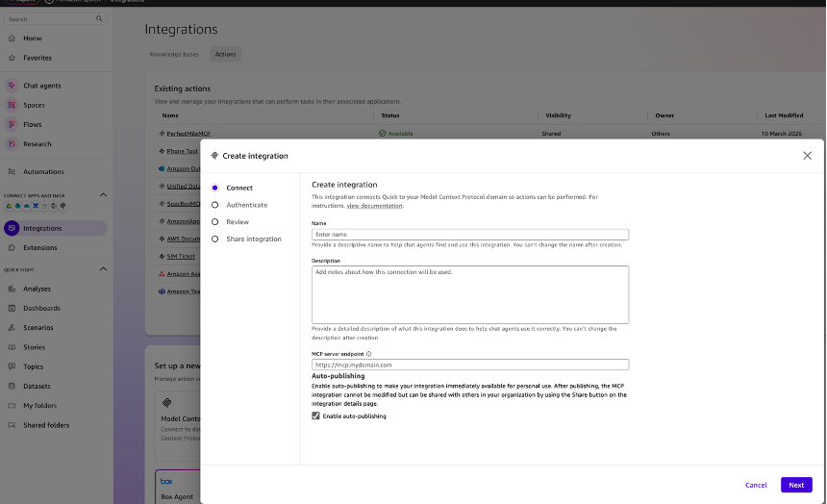Open Favorites in sidebar menu
This screenshot has height=504, width=827.
tap(38, 58)
